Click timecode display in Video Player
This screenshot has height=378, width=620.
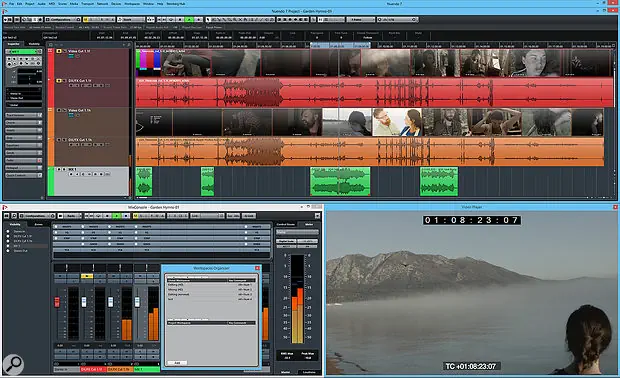pyautogui.click(x=471, y=220)
